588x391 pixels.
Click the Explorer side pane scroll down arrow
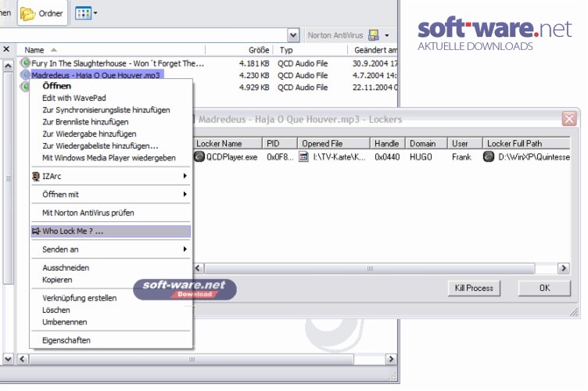point(8,359)
